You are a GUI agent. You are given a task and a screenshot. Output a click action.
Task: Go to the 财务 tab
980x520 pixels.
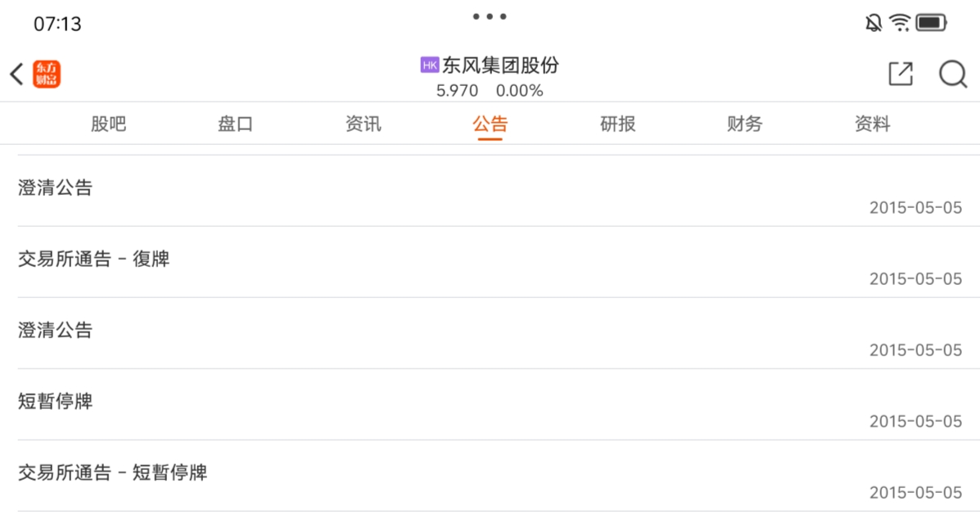744,124
